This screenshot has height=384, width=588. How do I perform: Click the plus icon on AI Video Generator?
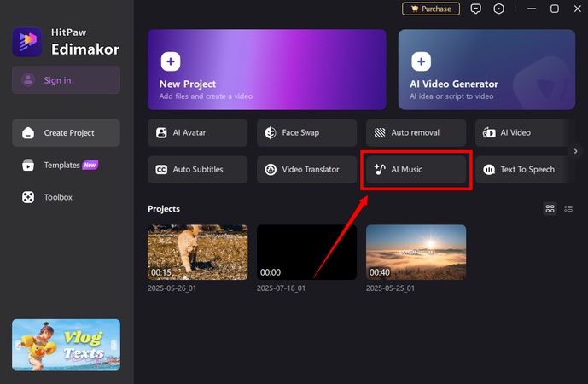pyautogui.click(x=421, y=61)
